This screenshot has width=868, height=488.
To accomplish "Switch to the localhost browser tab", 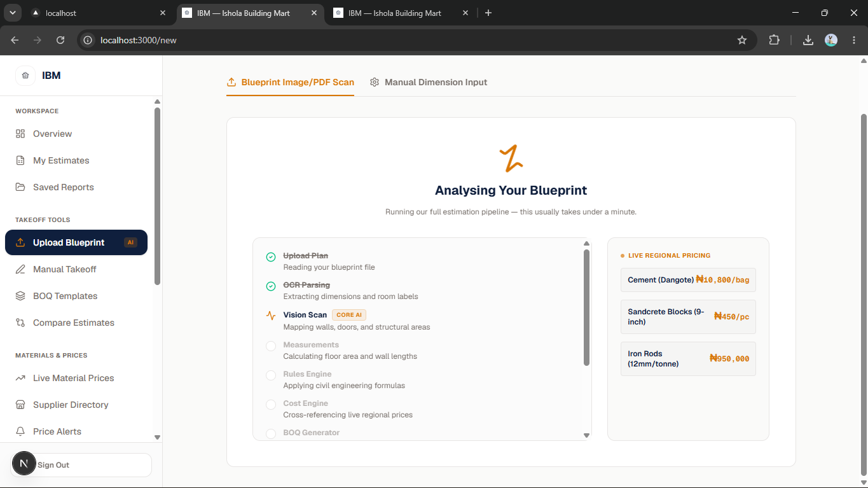I will 99,13.
